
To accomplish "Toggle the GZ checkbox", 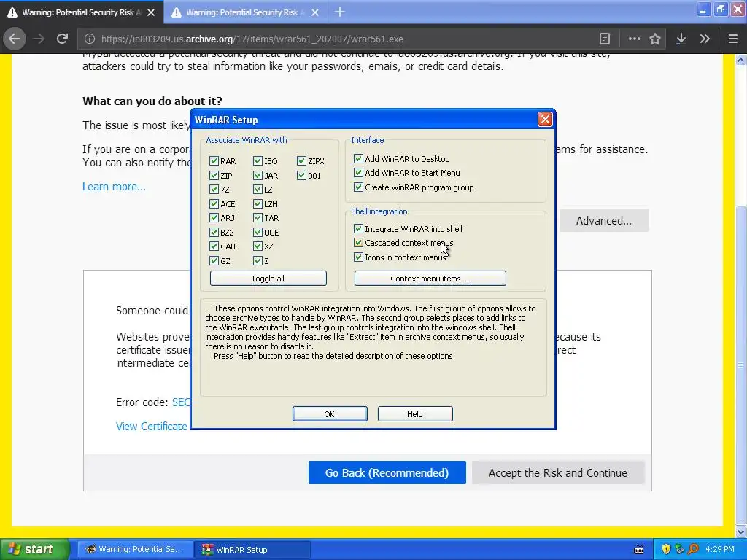I will pyautogui.click(x=214, y=260).
